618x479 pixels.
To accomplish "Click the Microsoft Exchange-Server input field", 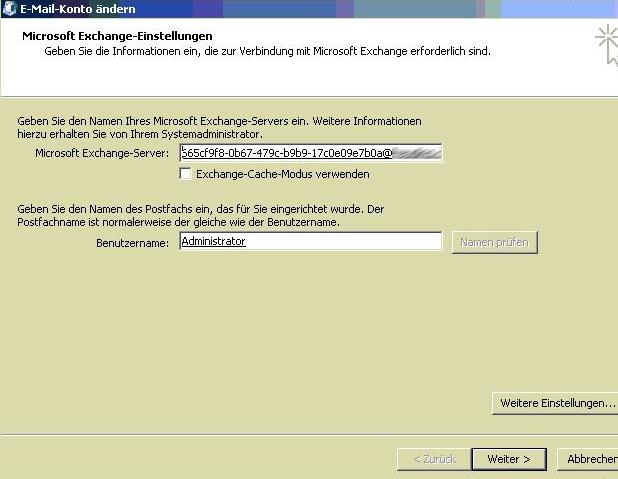I will pyautogui.click(x=311, y=153).
